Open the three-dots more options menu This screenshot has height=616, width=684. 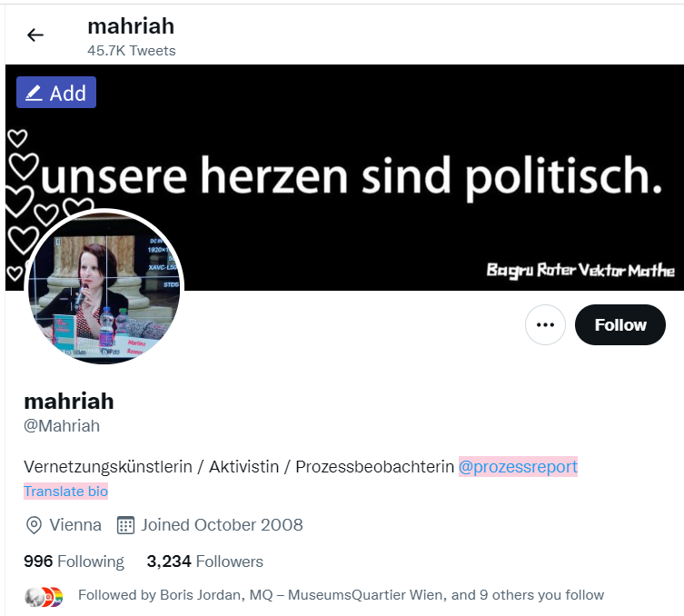coord(545,325)
